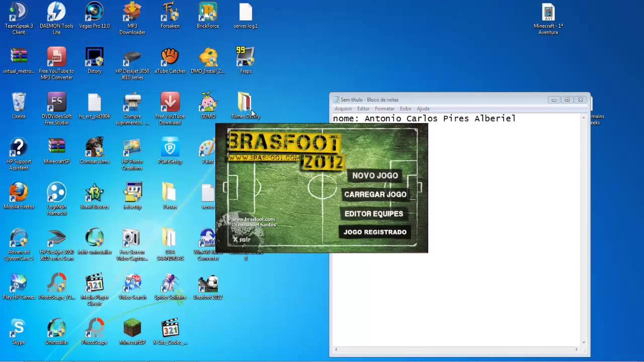Select the PSafeSetup icon
The image size is (644, 362).
[170, 151]
